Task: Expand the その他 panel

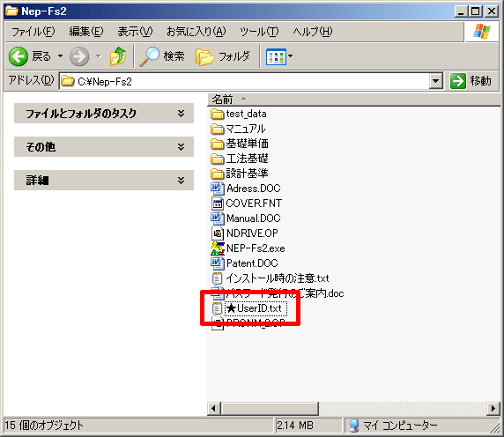Action: click(104, 147)
